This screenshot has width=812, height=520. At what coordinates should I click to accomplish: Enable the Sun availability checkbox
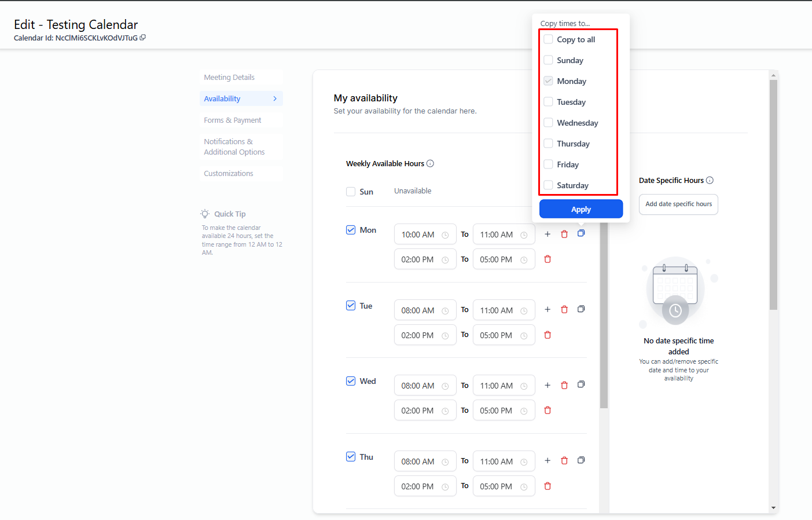point(351,192)
